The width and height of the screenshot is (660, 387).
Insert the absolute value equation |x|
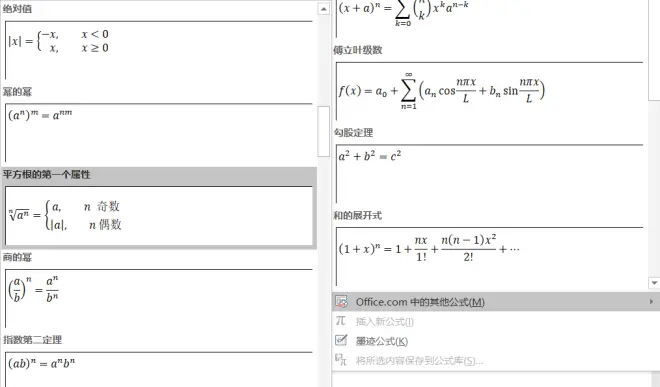click(x=159, y=50)
